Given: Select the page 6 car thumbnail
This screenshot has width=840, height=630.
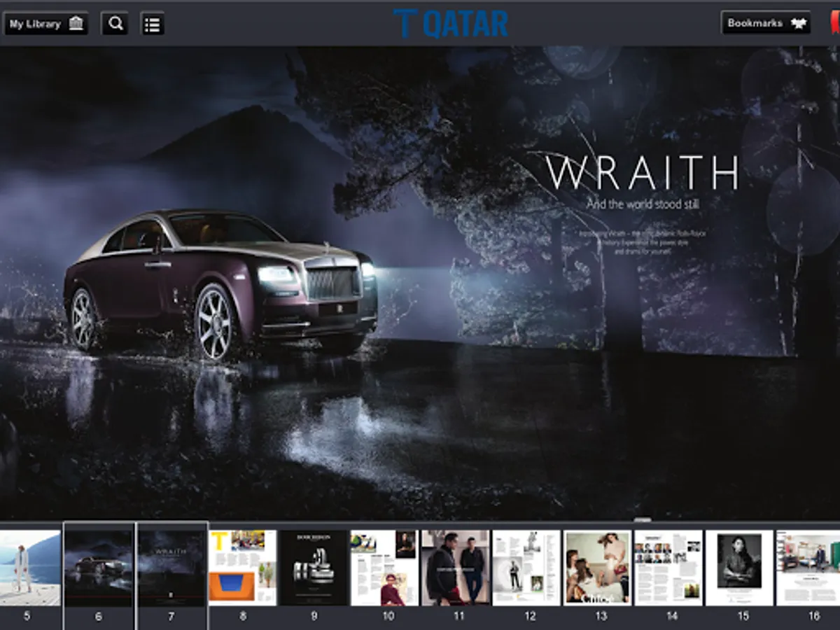Looking at the screenshot, I should (99, 568).
